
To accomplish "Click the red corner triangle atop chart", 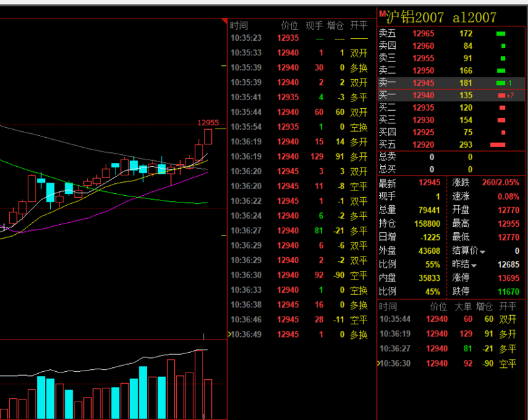I will click(224, 21).
